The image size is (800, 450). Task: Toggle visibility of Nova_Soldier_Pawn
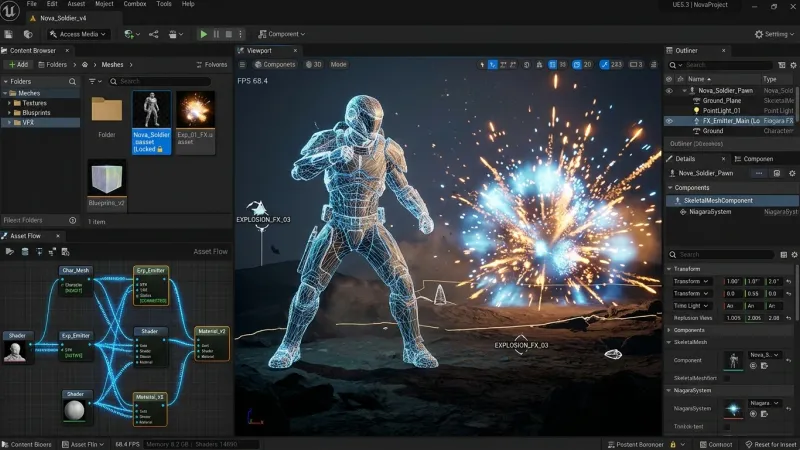(x=669, y=91)
